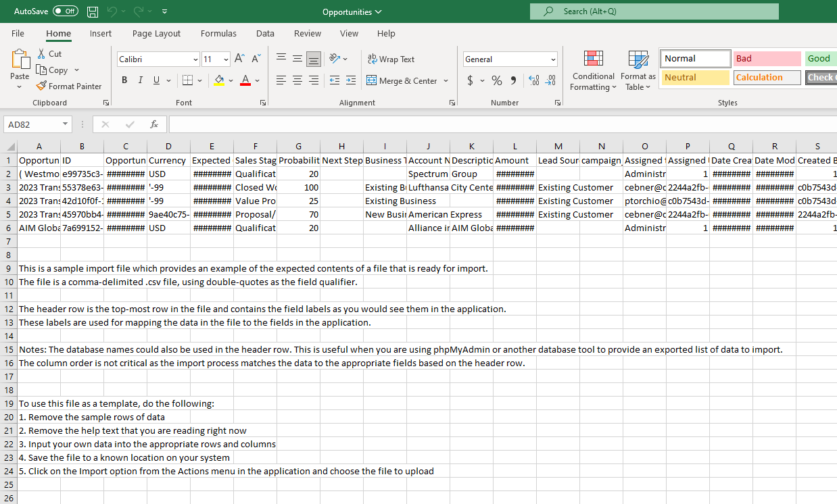The image size is (837, 504).
Task: Activate the Format Painter brush
Action: (x=68, y=86)
